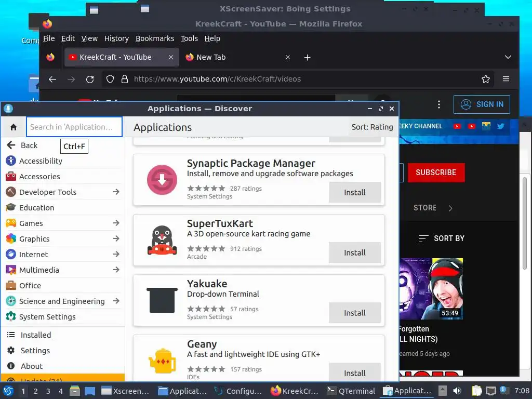The image size is (532, 399).
Task: Click the Multimedia category icon
Action: tap(11, 270)
